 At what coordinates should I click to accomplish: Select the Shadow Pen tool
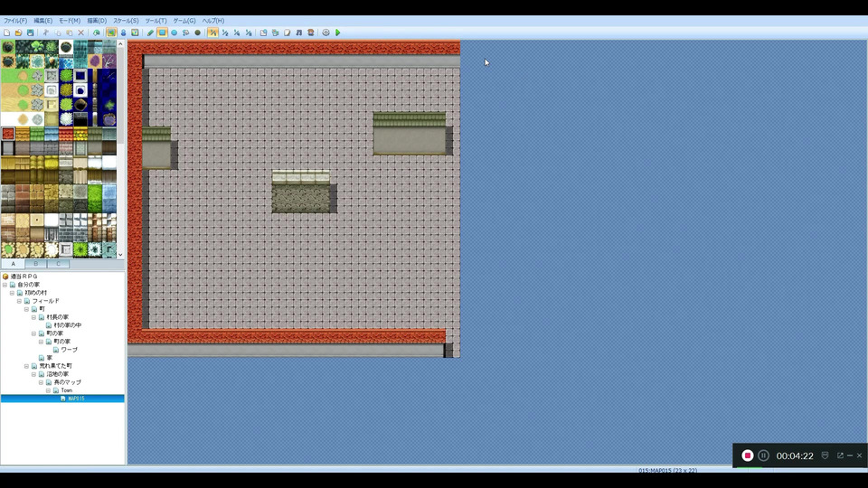pos(198,33)
